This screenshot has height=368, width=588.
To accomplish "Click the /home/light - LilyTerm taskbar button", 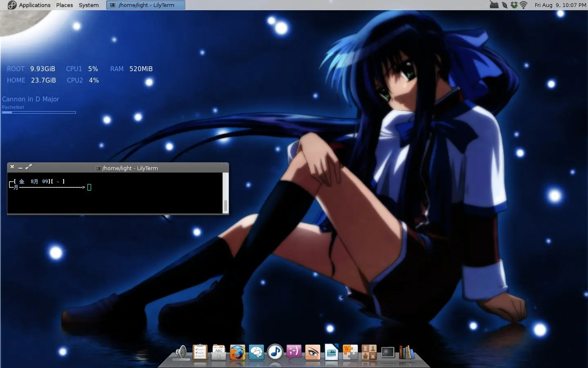I will 146,5.
